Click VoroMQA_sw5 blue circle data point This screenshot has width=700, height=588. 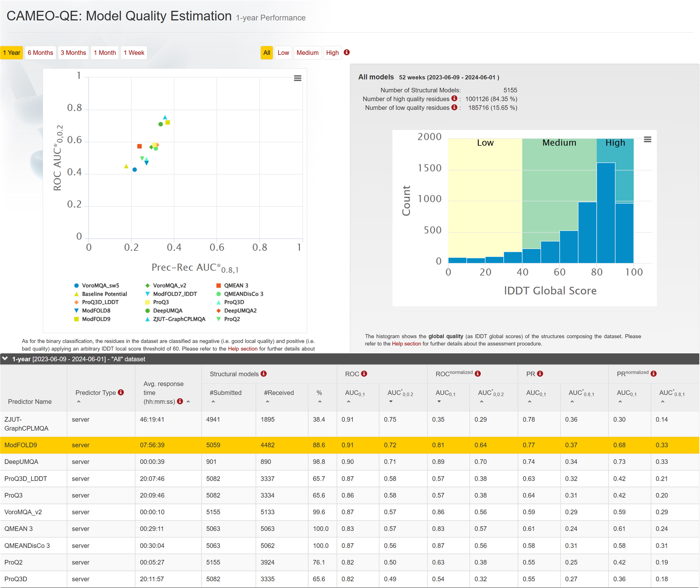pos(135,170)
